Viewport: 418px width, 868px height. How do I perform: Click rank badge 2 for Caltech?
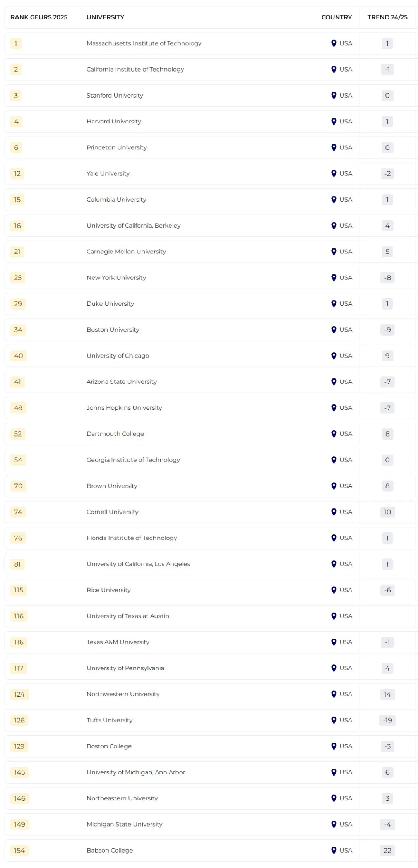(16, 70)
